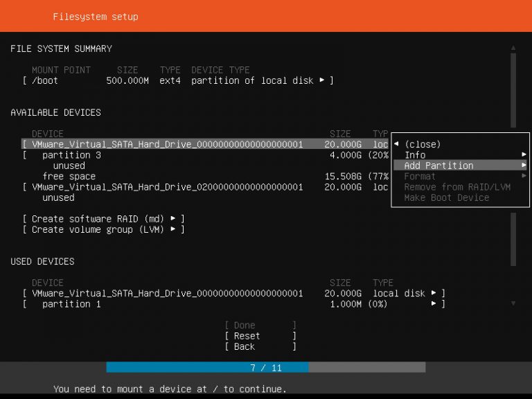Click the FILE SYSTEM SUMMARY heading
Image resolution: width=532 pixels, height=399 pixels.
[61, 49]
